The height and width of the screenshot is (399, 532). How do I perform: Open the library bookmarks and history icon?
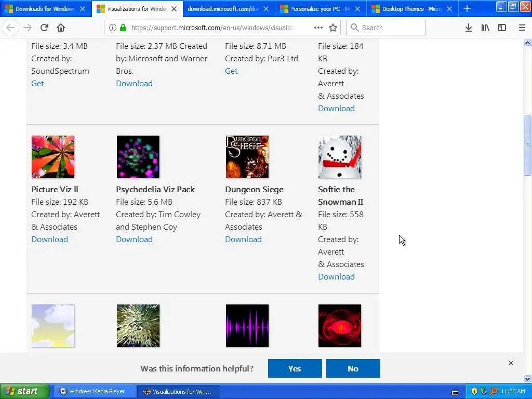[x=485, y=28]
